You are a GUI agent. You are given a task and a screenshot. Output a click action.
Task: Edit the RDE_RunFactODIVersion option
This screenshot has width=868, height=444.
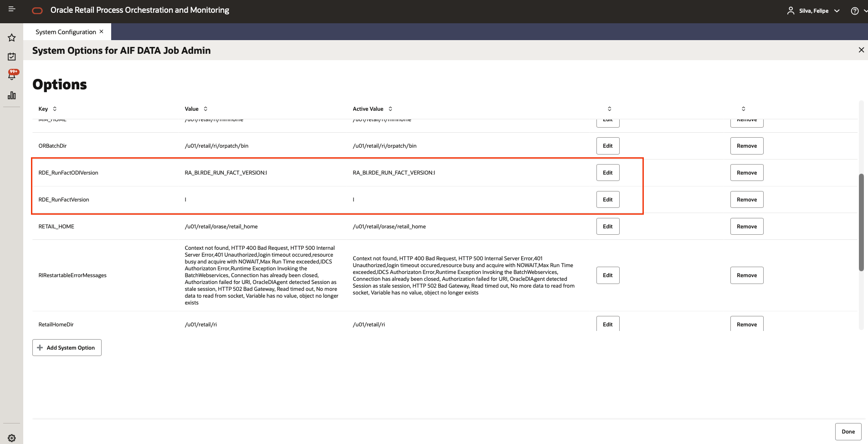point(608,173)
